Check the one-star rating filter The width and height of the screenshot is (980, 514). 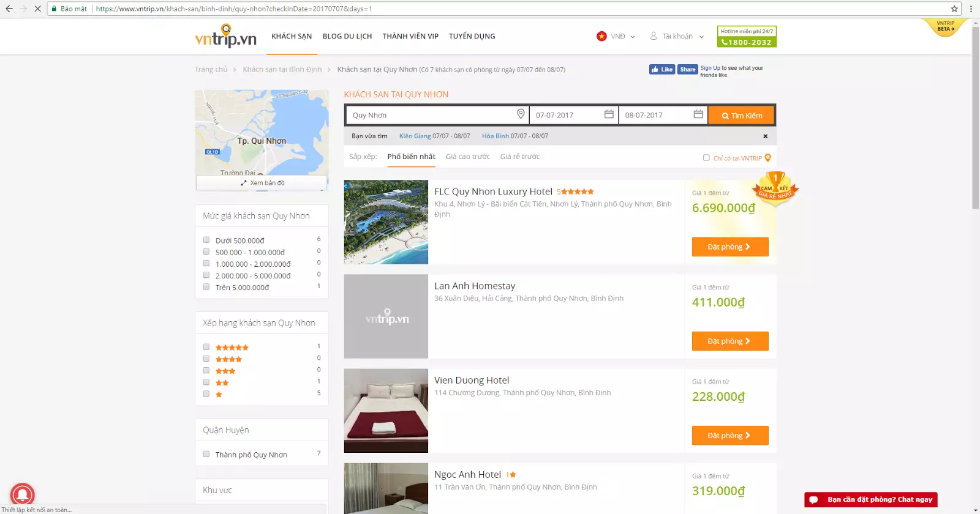click(x=206, y=393)
